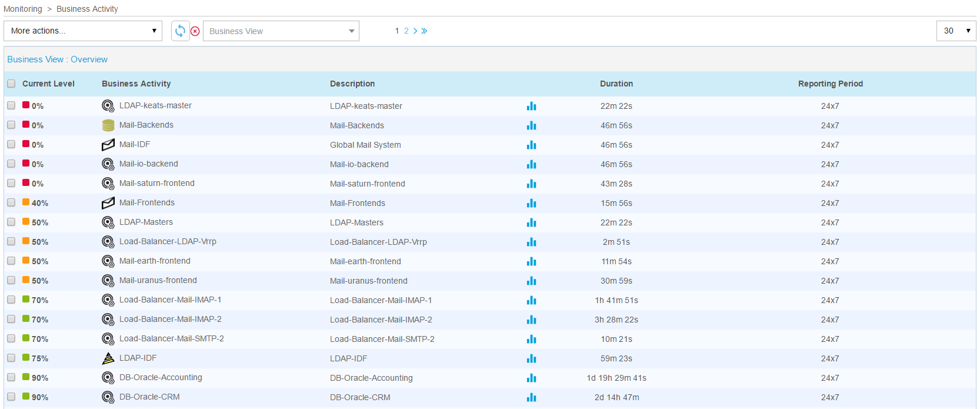
Task: Tick the checkbox for LDAP-Masters row
Action: tap(11, 222)
